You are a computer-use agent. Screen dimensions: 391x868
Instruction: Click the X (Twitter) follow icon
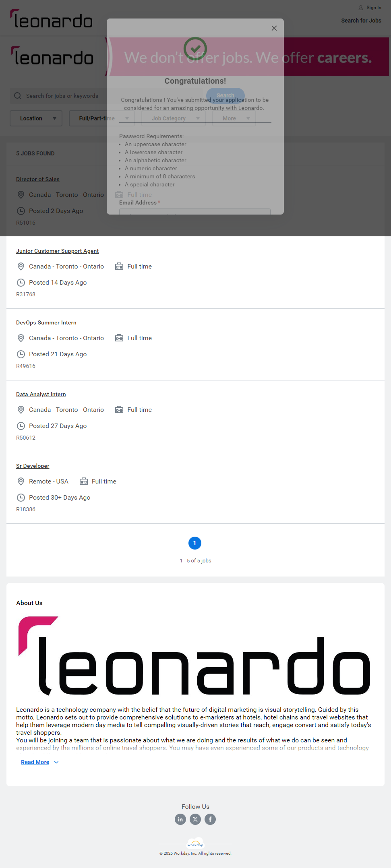point(195,819)
